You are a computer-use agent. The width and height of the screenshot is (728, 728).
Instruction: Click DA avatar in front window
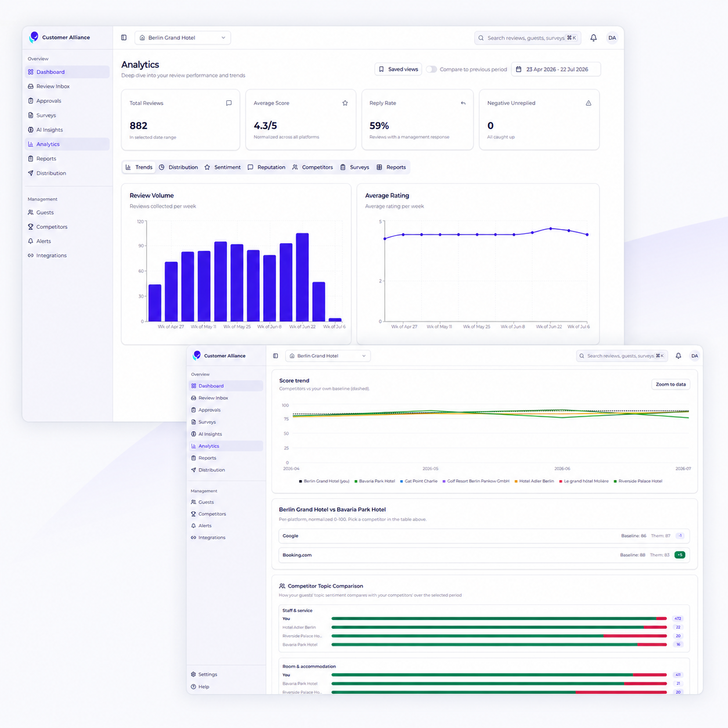[x=694, y=356]
